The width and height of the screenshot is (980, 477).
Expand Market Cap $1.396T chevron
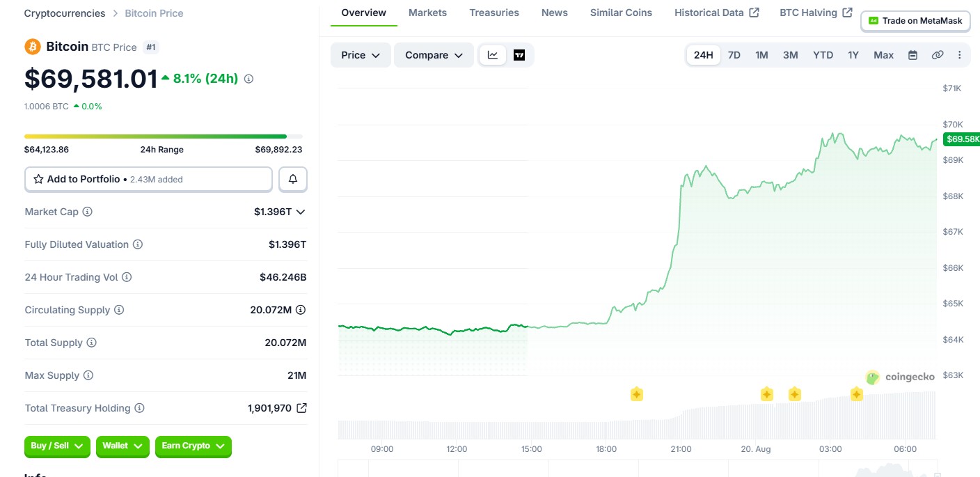click(301, 212)
